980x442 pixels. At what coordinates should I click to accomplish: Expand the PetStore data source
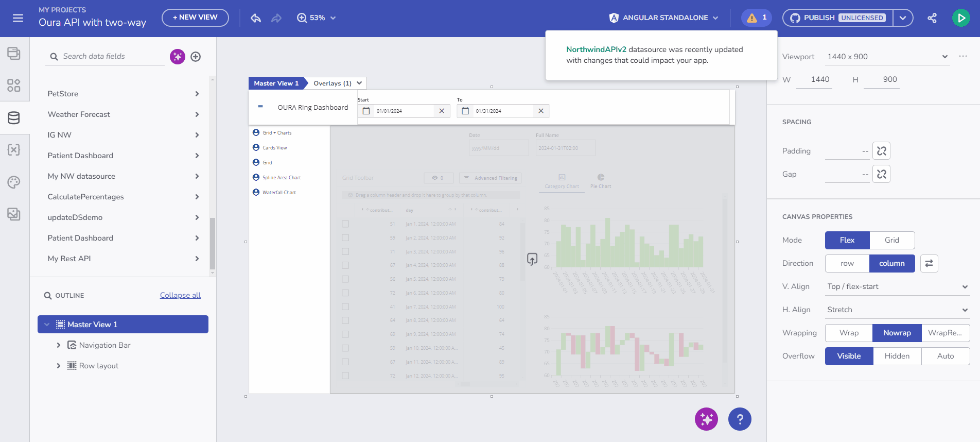point(197,94)
